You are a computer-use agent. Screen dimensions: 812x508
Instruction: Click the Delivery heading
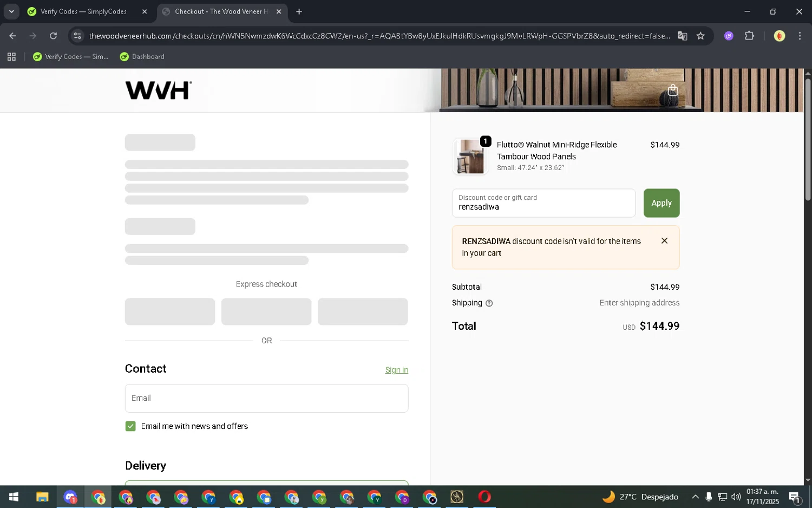click(x=146, y=466)
